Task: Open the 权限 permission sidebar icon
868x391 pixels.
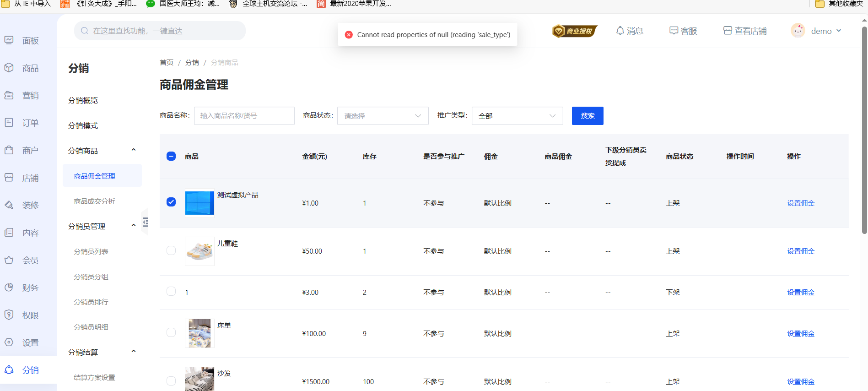Action: [9, 315]
